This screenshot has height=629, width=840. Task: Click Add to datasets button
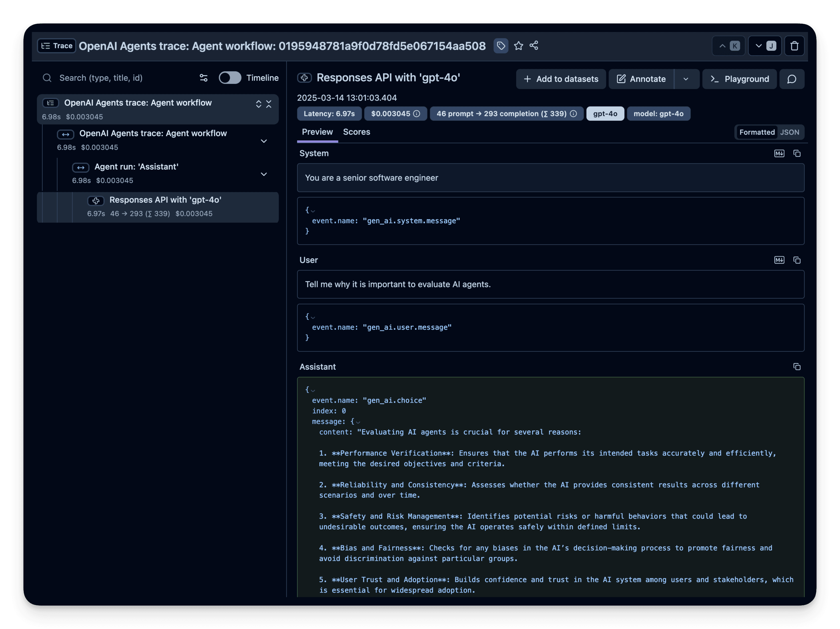[x=560, y=79]
